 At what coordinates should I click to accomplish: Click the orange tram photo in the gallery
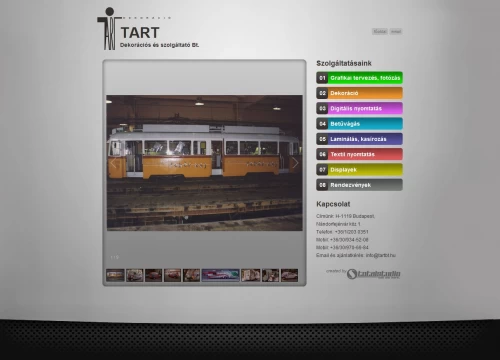[204, 163]
